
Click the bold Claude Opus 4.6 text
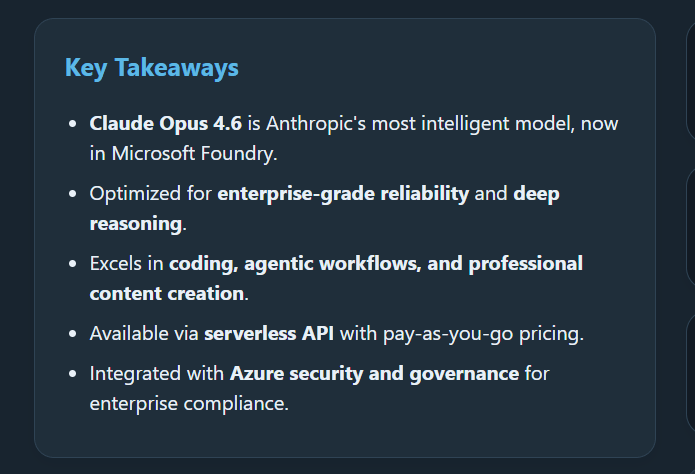tap(153, 124)
